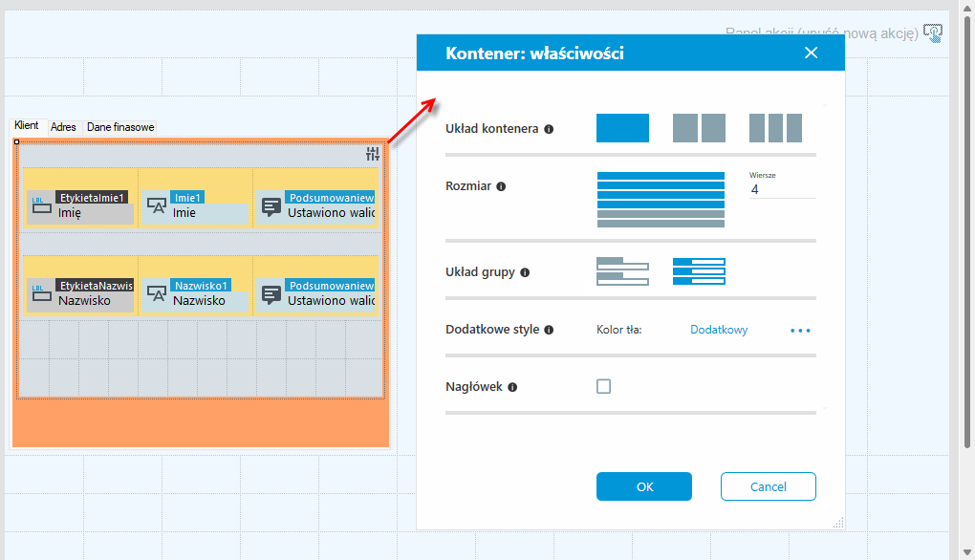Choose three-column container layout
The height and width of the screenshot is (560, 975).
pyautogui.click(x=775, y=128)
